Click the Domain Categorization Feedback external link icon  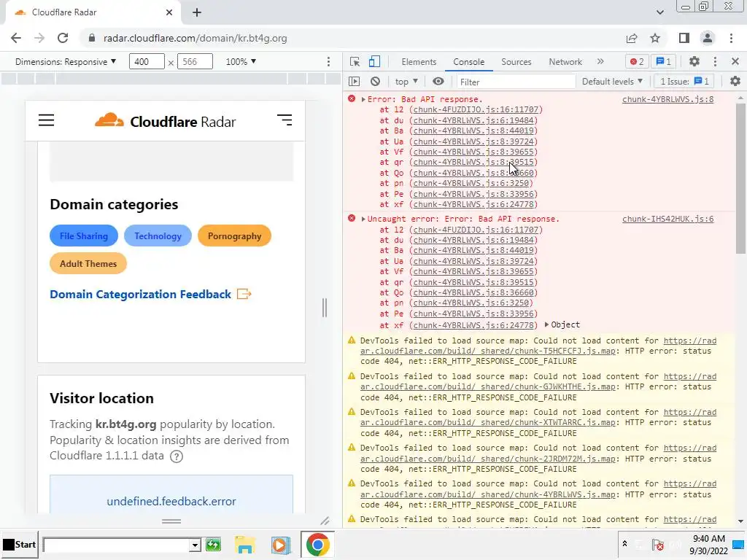[244, 294]
